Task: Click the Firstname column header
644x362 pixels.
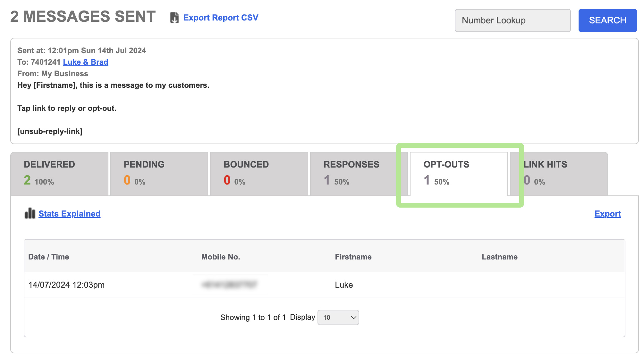Action: 353,257
